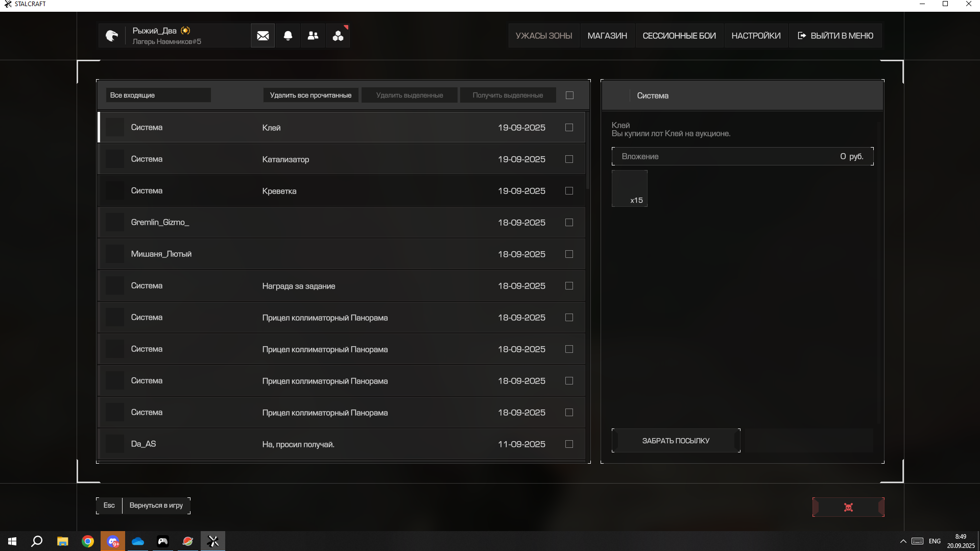Select the Катализатор message checkbox
This screenshot has width=980, height=551.
pyautogui.click(x=569, y=159)
